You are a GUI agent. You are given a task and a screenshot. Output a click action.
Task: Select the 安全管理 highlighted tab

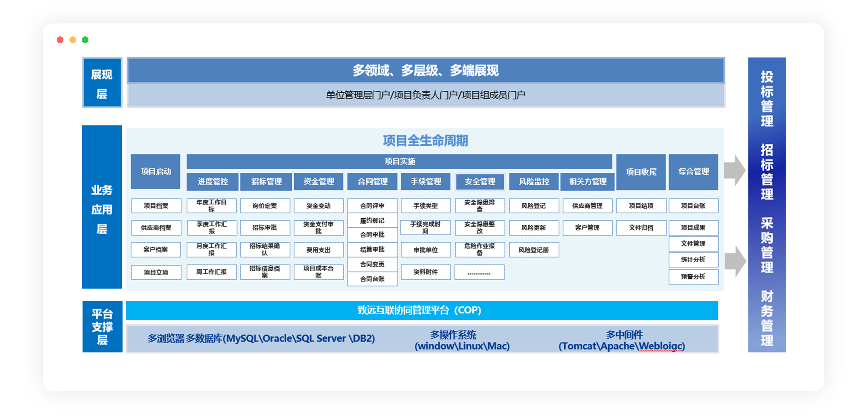pyautogui.click(x=480, y=181)
